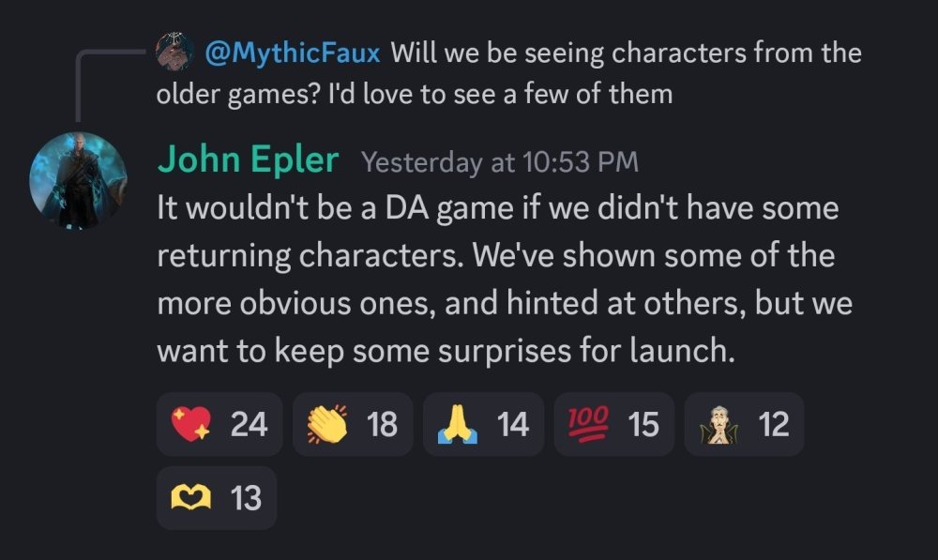Click the John Epler username
Screen dimensions: 938x560
[x=247, y=160]
